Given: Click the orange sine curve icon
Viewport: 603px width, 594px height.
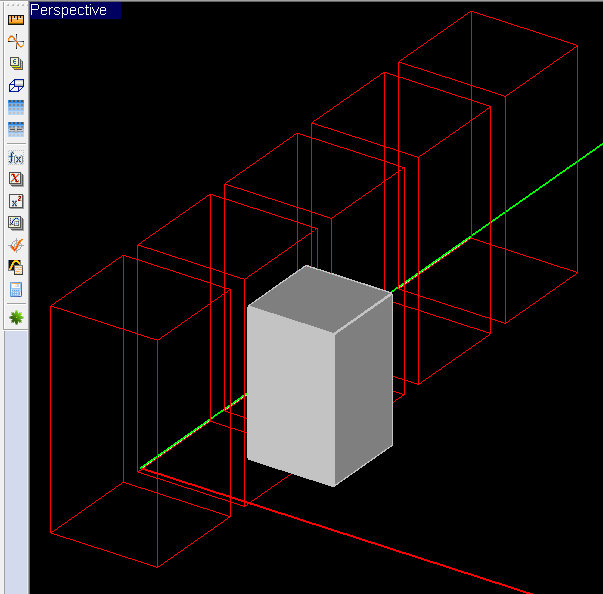Looking at the screenshot, I should click(16, 40).
